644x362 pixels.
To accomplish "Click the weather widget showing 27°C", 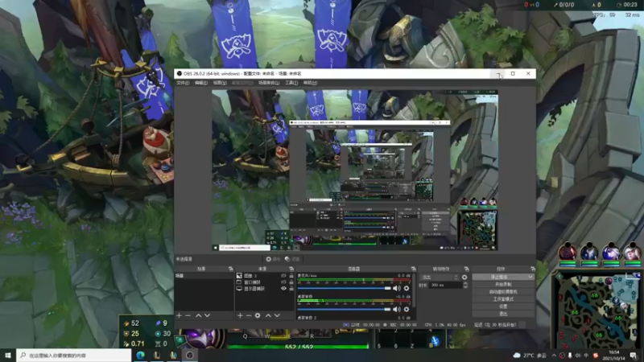I will [x=530, y=356].
